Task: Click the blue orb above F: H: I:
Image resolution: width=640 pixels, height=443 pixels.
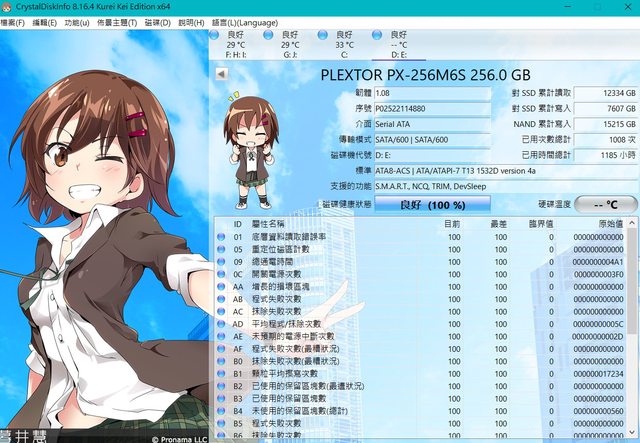Action: tap(214, 35)
